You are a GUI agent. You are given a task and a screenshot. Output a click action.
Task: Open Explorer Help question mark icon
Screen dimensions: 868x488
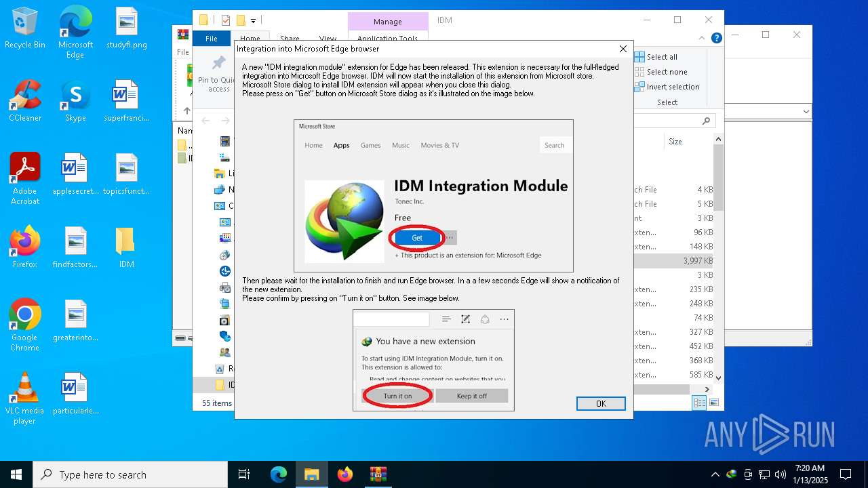[716, 38]
